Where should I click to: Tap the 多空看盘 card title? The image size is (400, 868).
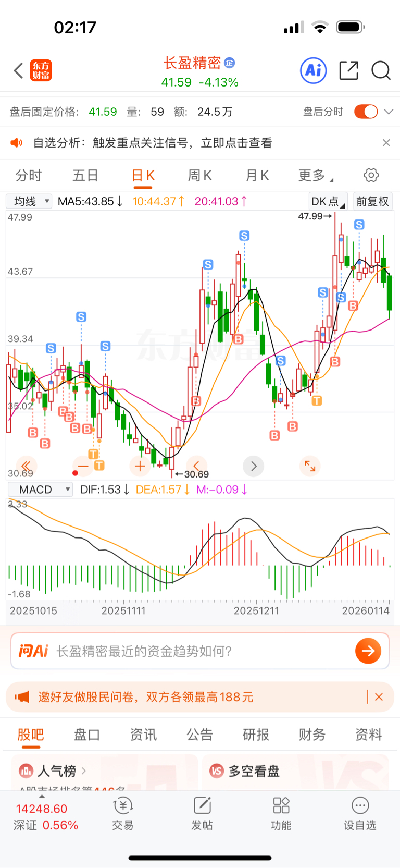coord(254,771)
